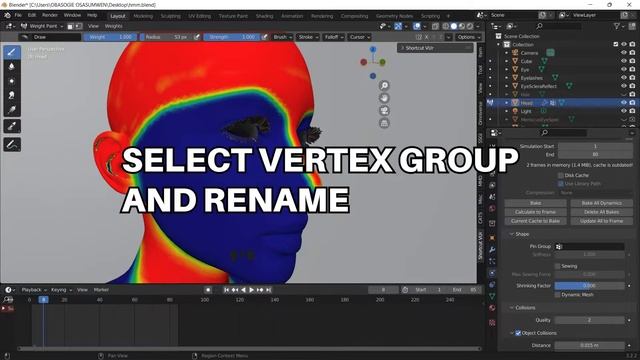Viewport: 640px width, 360px height.
Task: Toggle visibility of Light object
Action: [624, 111]
